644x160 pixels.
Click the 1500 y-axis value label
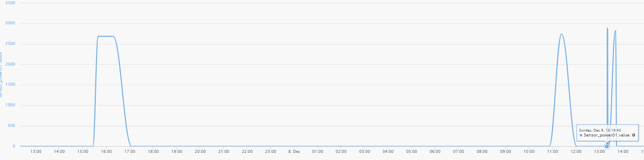click(x=10, y=85)
